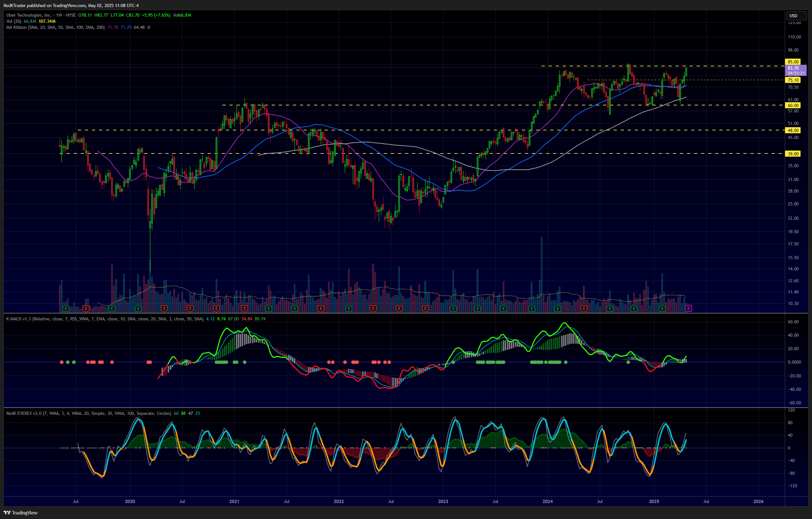The height and width of the screenshot is (519, 812).
Task: Click the purple 71.70 SMA value
Action: coord(112,27)
